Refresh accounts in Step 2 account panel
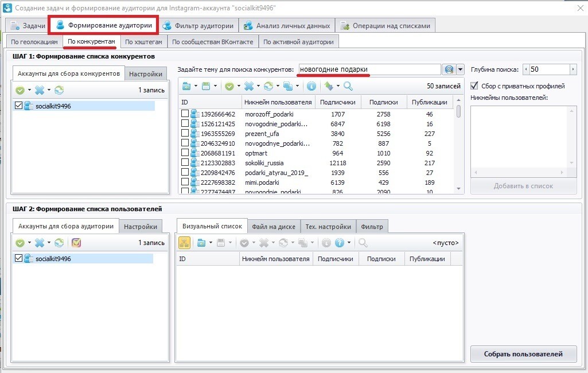The height and width of the screenshot is (373, 588). click(59, 243)
